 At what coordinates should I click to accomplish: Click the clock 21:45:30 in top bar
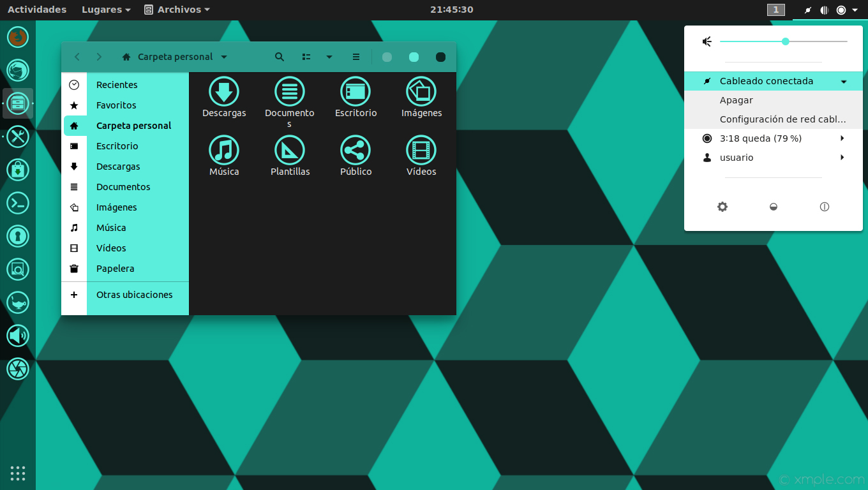click(x=451, y=10)
